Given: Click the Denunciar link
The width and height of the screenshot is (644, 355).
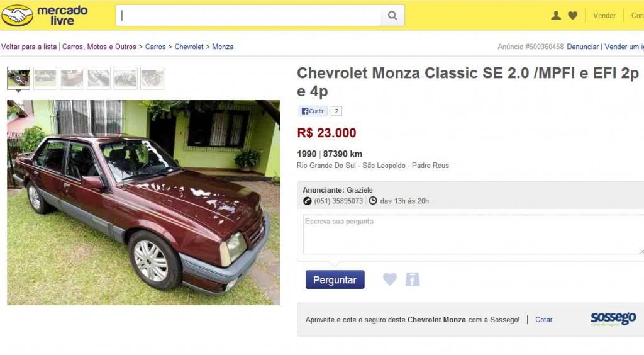Looking at the screenshot, I should (582, 47).
